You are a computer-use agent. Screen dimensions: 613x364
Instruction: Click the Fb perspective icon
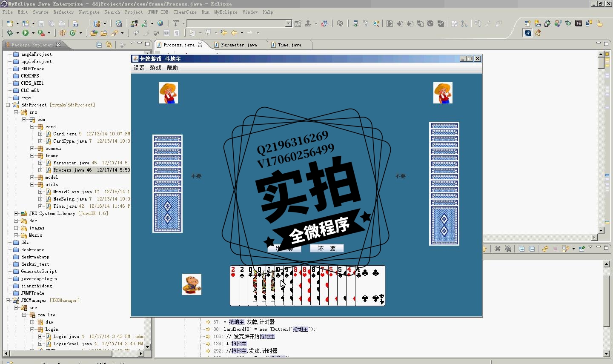point(579,23)
